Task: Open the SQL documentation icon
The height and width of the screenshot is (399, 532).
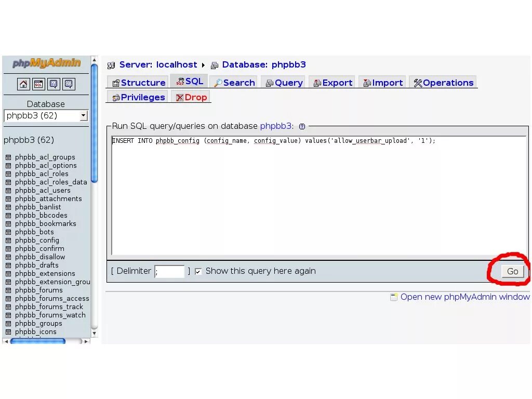Action: click(x=69, y=84)
